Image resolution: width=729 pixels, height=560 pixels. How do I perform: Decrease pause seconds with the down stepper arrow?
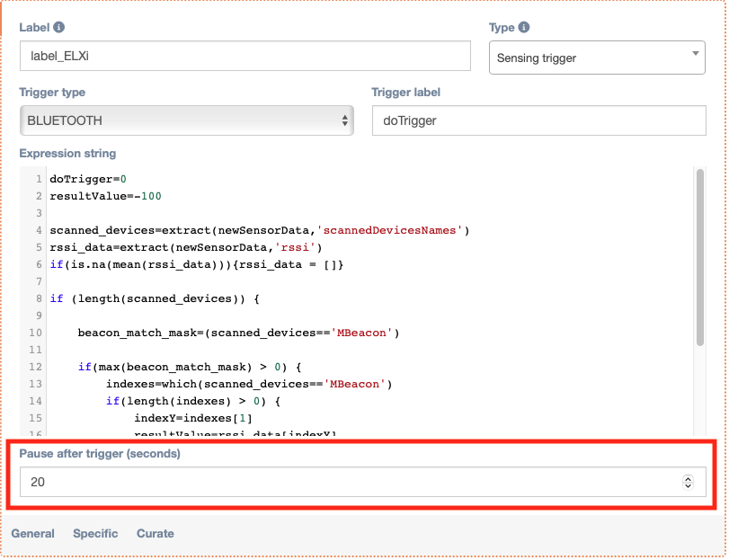click(689, 486)
